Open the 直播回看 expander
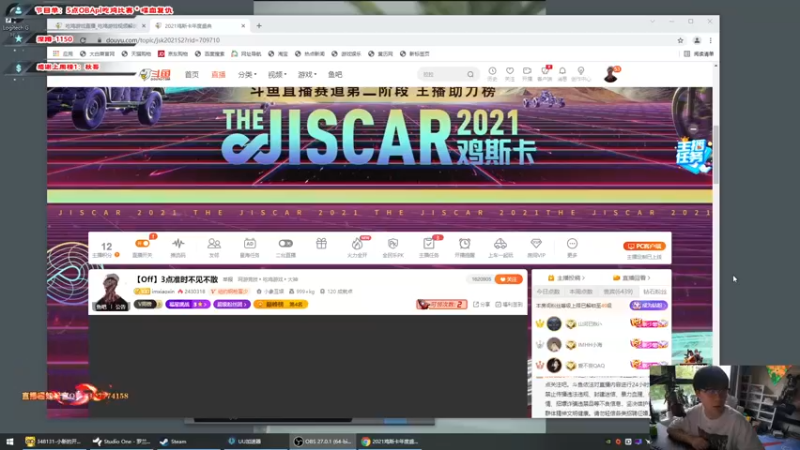The width and height of the screenshot is (800, 450). (x=632, y=278)
